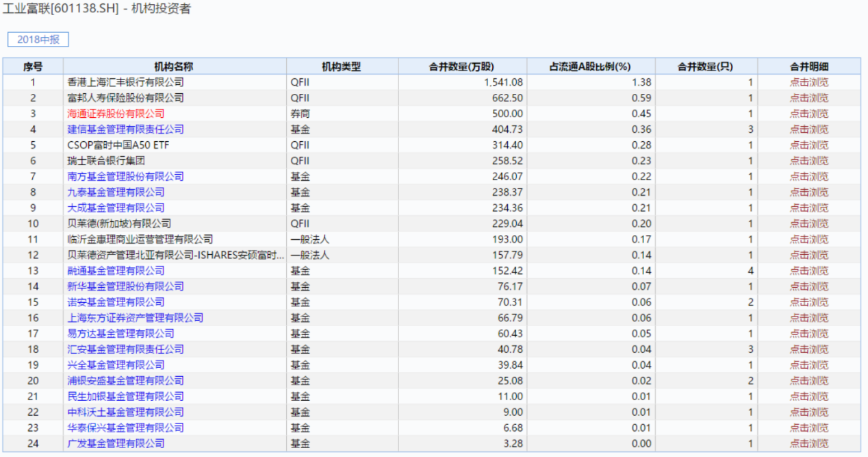The width and height of the screenshot is (868, 457).
Task: Open 广发基金管理有限公司 link
Action: click(116, 444)
